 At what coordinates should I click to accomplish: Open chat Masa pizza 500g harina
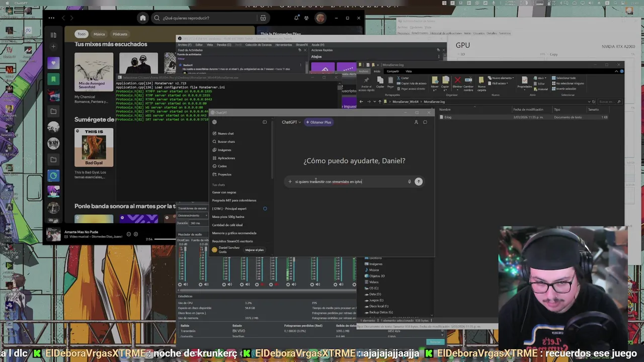(x=228, y=217)
